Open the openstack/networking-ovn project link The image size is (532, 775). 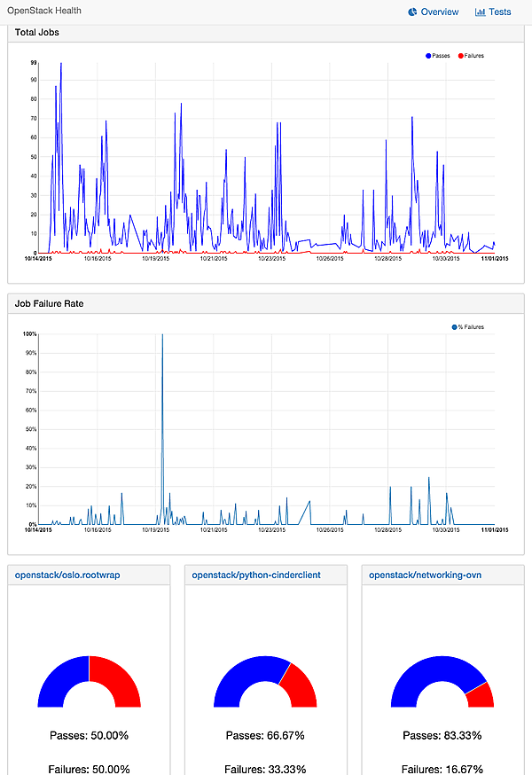pos(426,575)
